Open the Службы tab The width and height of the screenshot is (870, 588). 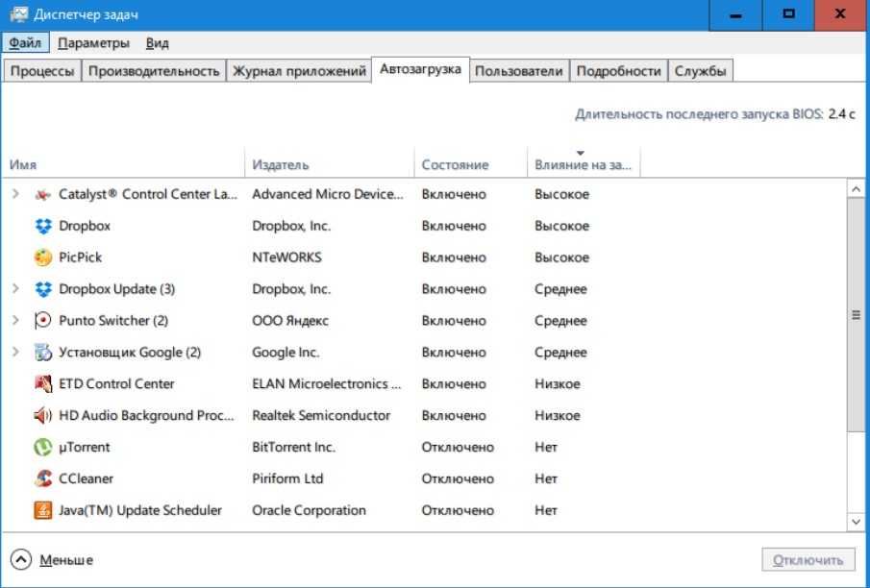point(700,71)
